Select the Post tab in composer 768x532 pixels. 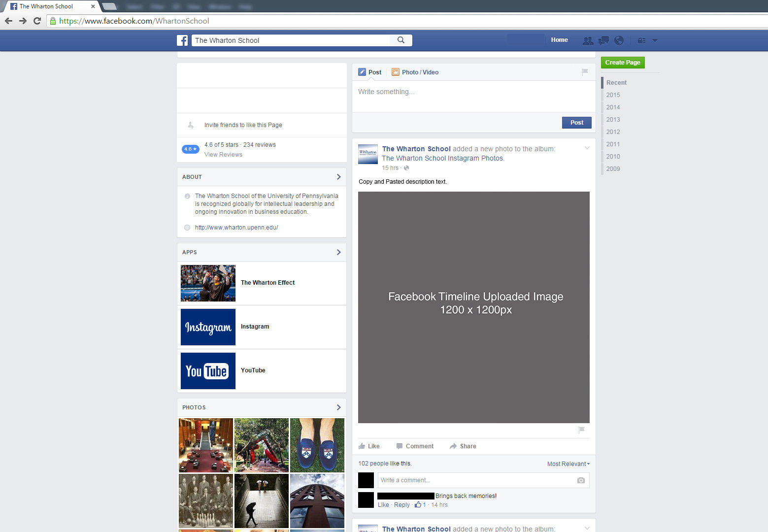pyautogui.click(x=369, y=72)
